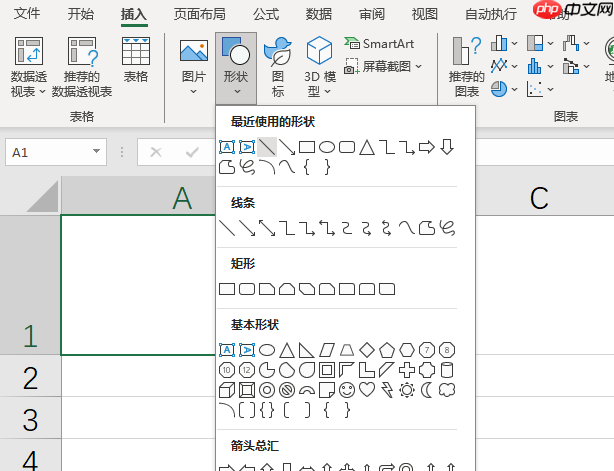Expand the 3D 模型 dropdown
The image size is (614, 471).
[x=320, y=67]
